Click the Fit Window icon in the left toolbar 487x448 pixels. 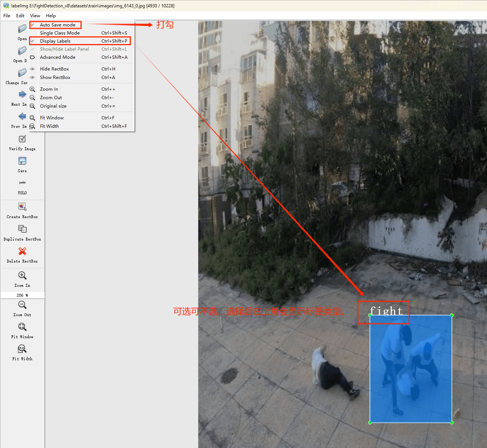pyautogui.click(x=22, y=327)
